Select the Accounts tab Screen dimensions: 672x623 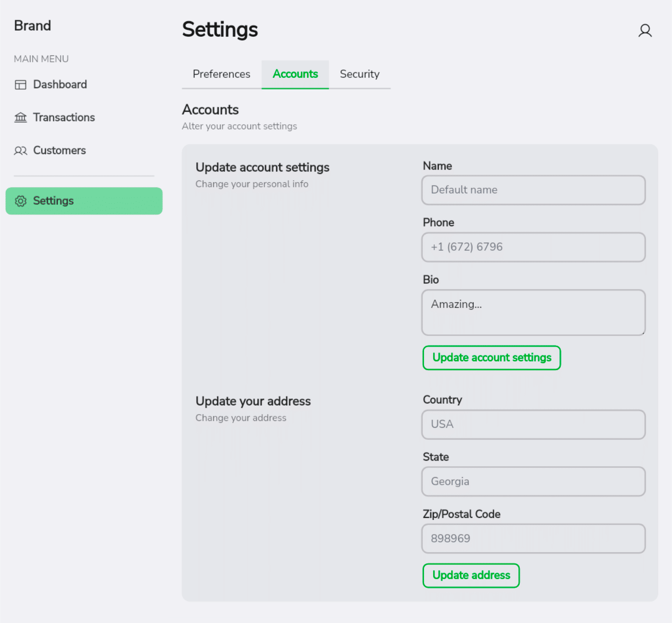[x=295, y=74]
